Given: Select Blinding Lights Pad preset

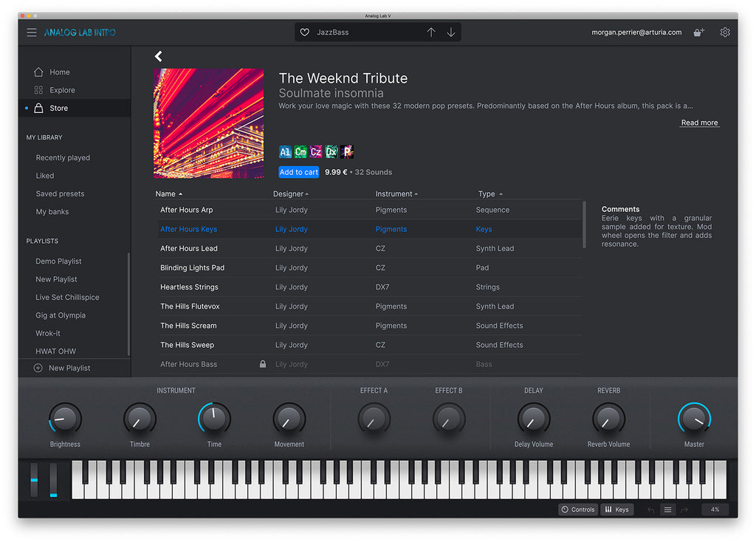Looking at the screenshot, I should coord(371,267).
